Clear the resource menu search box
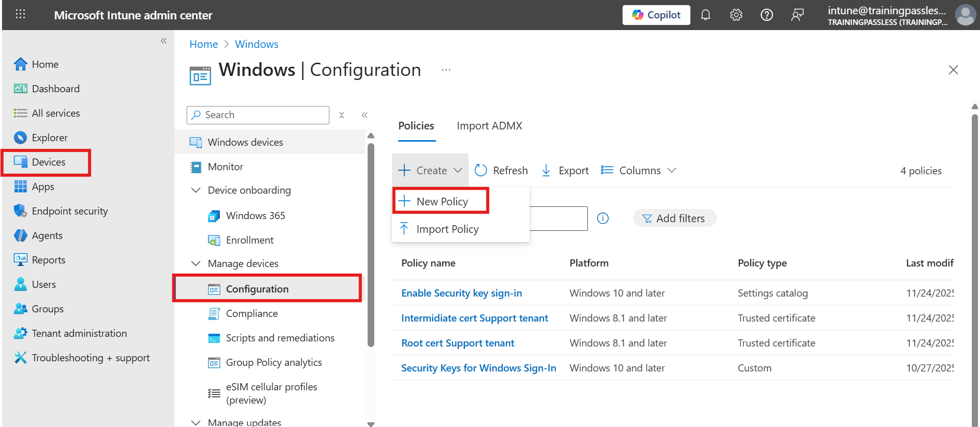The width and height of the screenshot is (980, 427). (342, 115)
